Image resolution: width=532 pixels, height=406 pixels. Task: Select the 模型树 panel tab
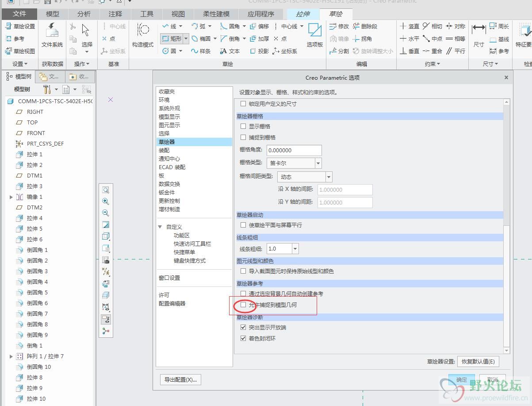pos(19,77)
